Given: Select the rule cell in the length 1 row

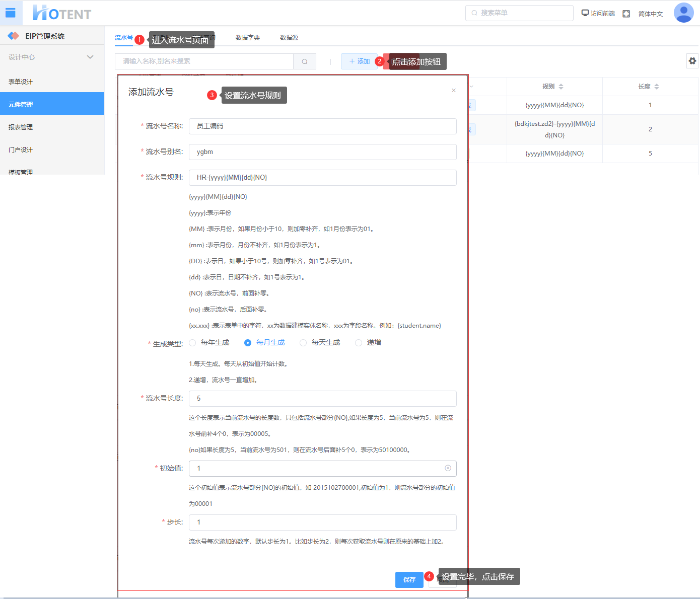Looking at the screenshot, I should click(x=554, y=105).
